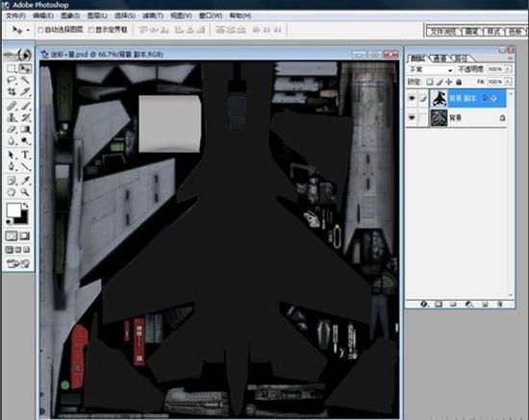Viewport: 529px width, 420px height.
Task: Select the Eyedropper tool
Action: 25,181
